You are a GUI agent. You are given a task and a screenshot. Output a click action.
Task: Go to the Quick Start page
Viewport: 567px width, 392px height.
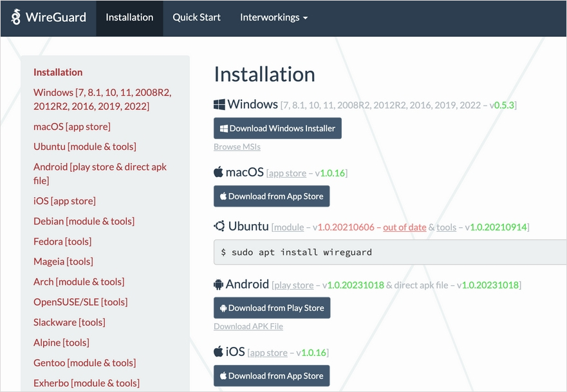coord(196,17)
